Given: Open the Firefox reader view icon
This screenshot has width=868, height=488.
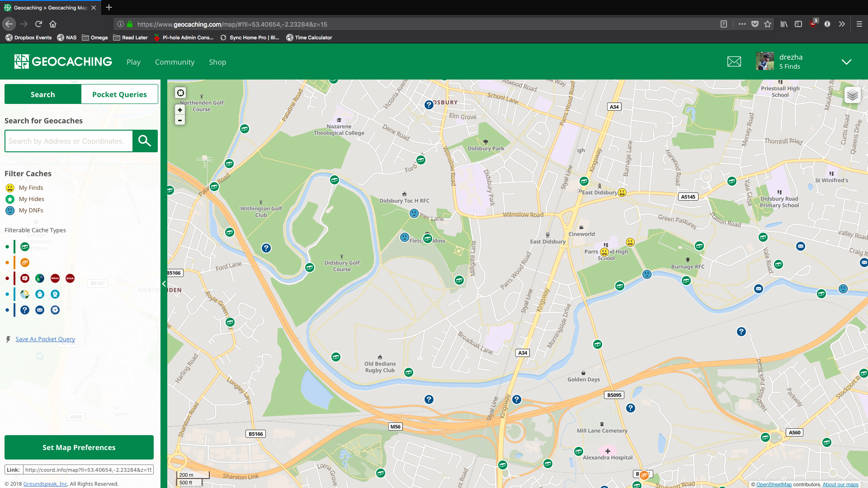Looking at the screenshot, I should coord(724,24).
